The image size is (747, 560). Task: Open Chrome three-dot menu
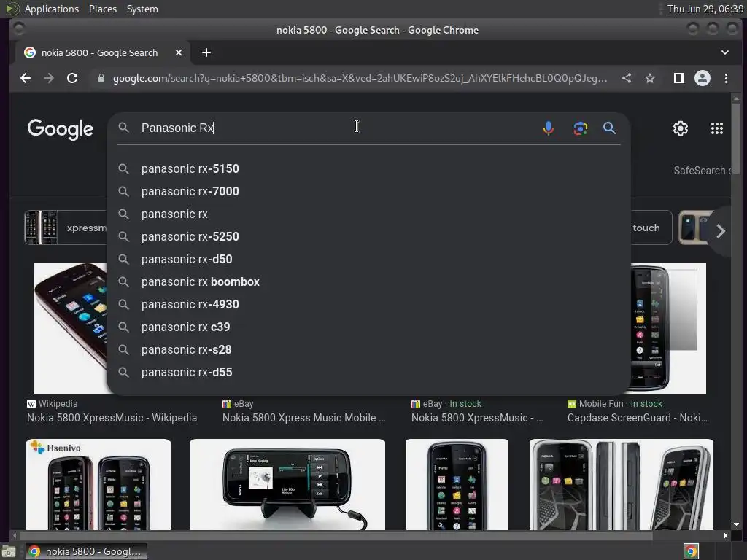pos(726,78)
